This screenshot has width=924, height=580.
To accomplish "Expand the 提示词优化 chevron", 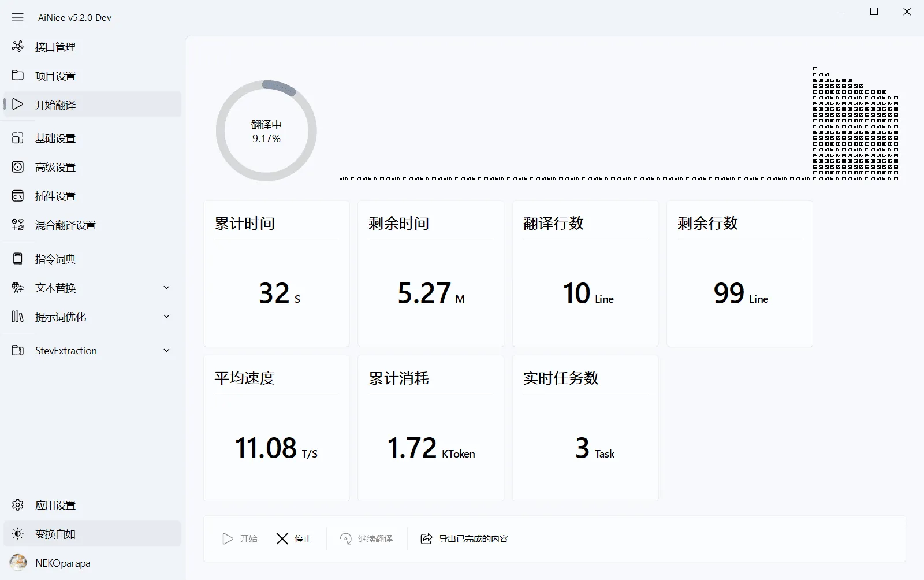I will [166, 317].
